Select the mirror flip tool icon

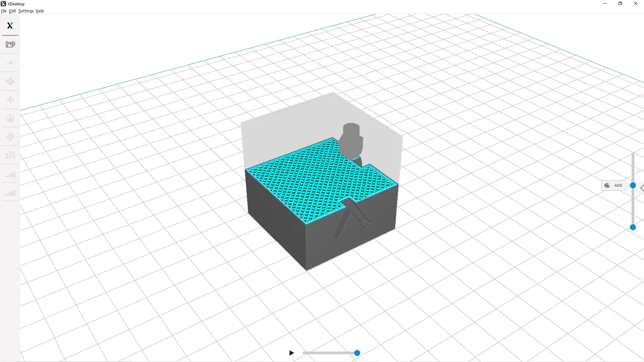pos(10,155)
